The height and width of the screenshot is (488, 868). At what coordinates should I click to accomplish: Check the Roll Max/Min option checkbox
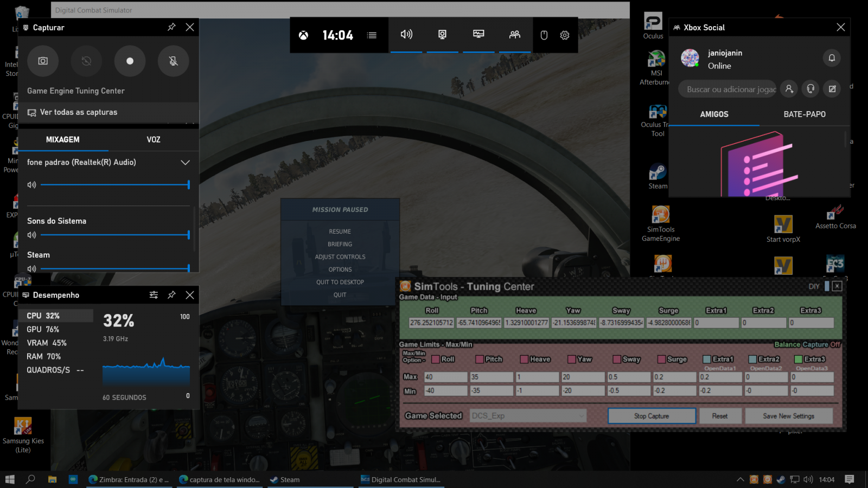point(436,359)
